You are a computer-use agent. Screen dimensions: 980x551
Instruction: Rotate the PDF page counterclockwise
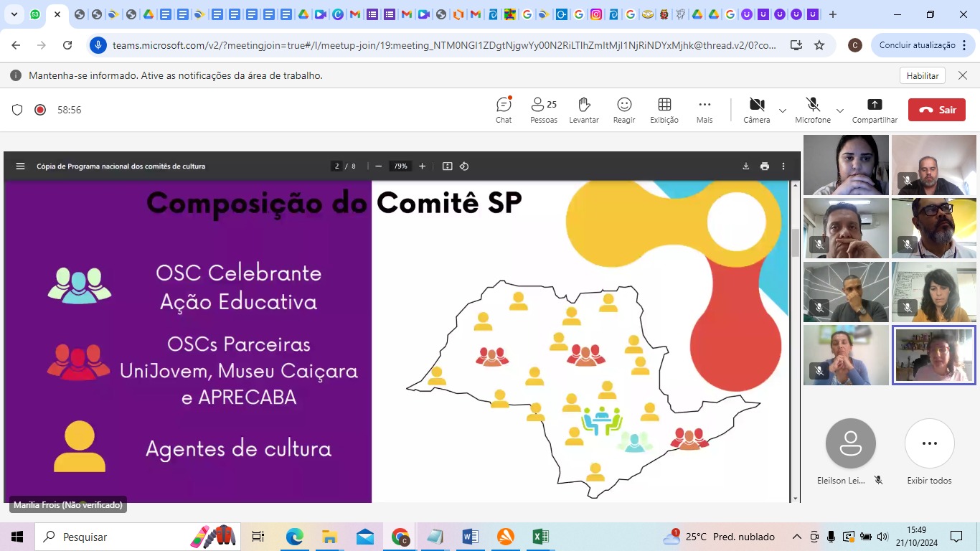point(464,166)
